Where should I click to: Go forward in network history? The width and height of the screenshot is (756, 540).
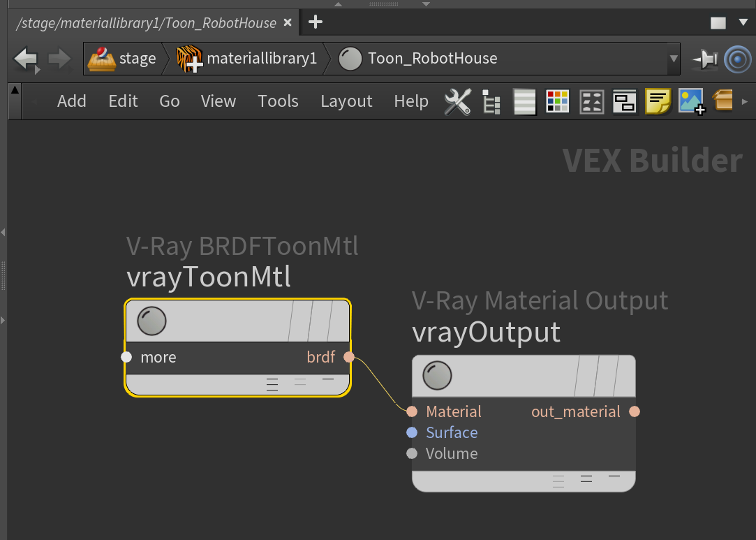click(60, 59)
